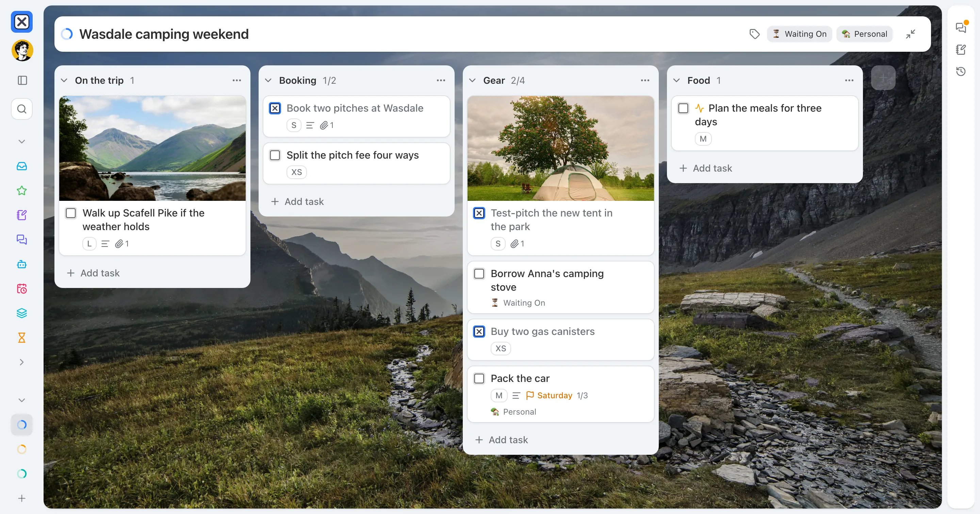980x514 pixels.
Task: Open the On the trip three-dot menu
Action: click(236, 80)
